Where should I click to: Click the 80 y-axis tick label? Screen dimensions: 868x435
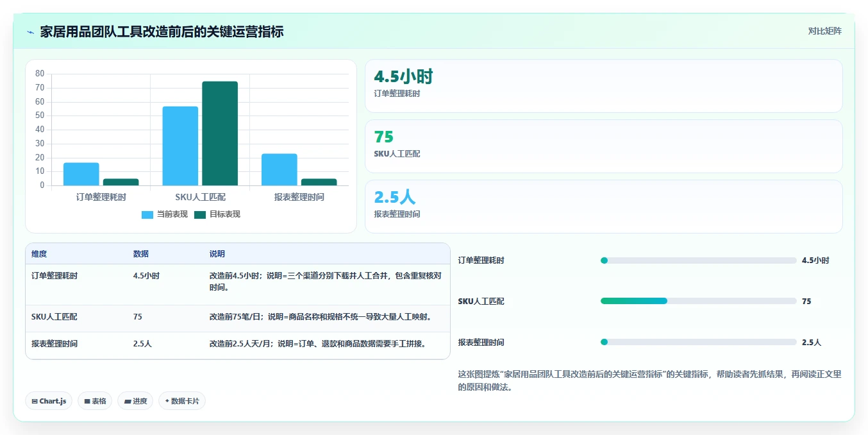(40, 74)
